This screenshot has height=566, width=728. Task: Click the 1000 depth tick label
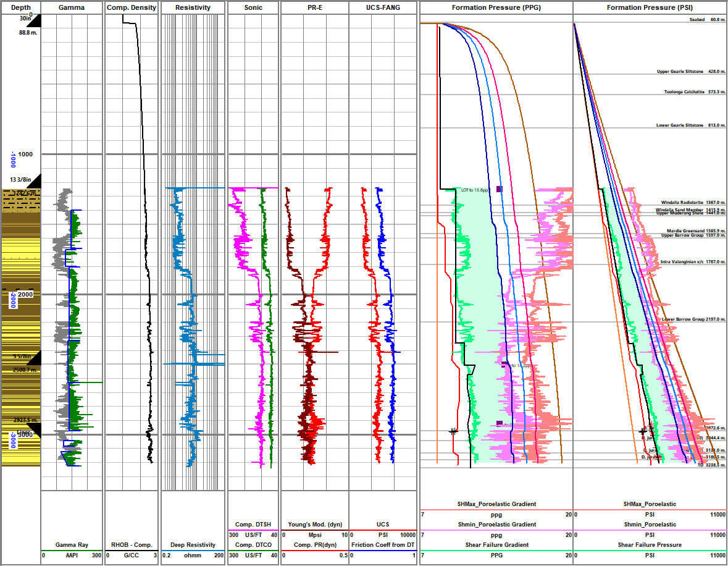click(x=25, y=154)
